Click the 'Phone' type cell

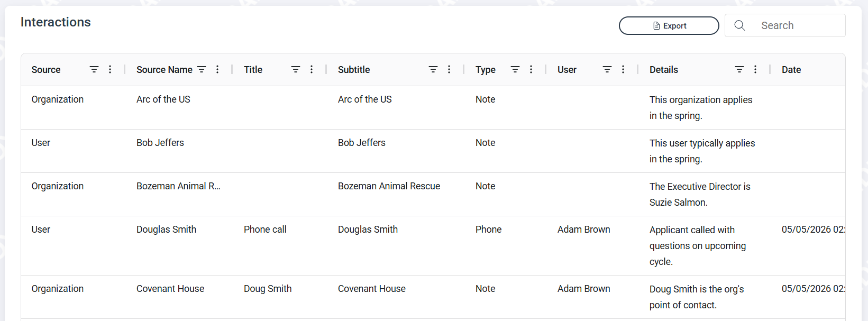[x=488, y=230]
